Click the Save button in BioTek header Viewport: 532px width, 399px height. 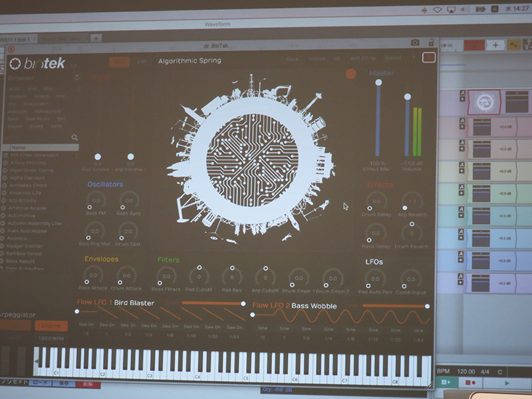(x=293, y=59)
